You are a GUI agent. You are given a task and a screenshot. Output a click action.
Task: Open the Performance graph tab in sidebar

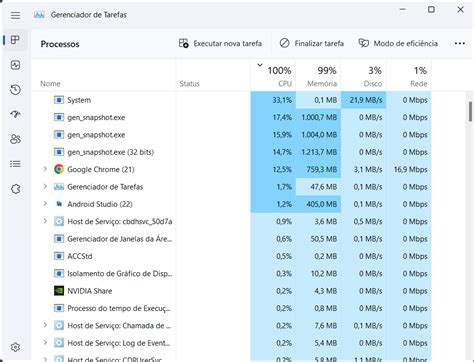coord(15,65)
